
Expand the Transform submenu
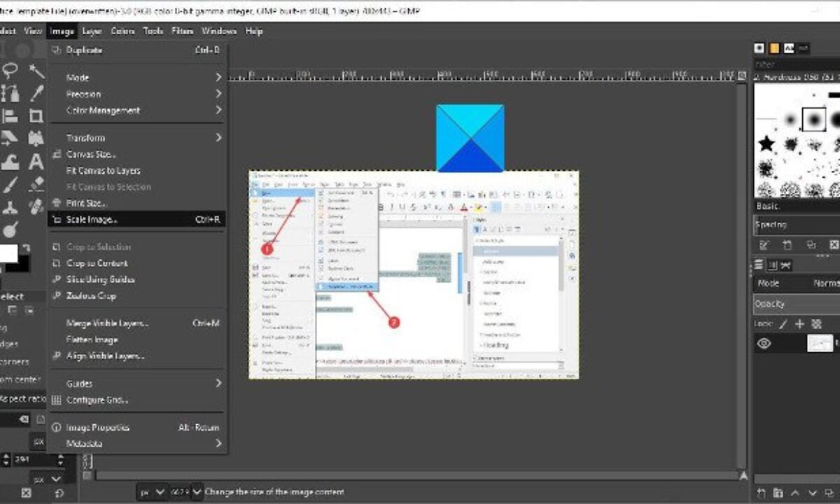click(x=137, y=138)
